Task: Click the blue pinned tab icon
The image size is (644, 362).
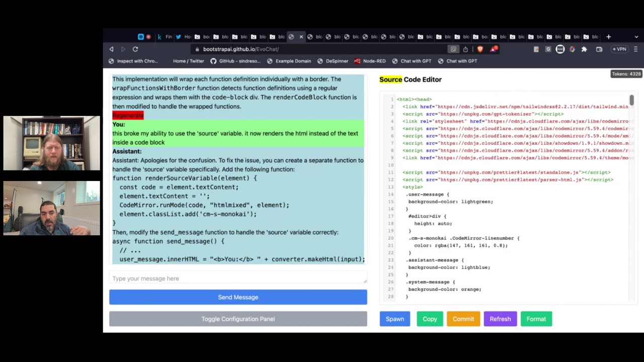Action: coord(141,37)
